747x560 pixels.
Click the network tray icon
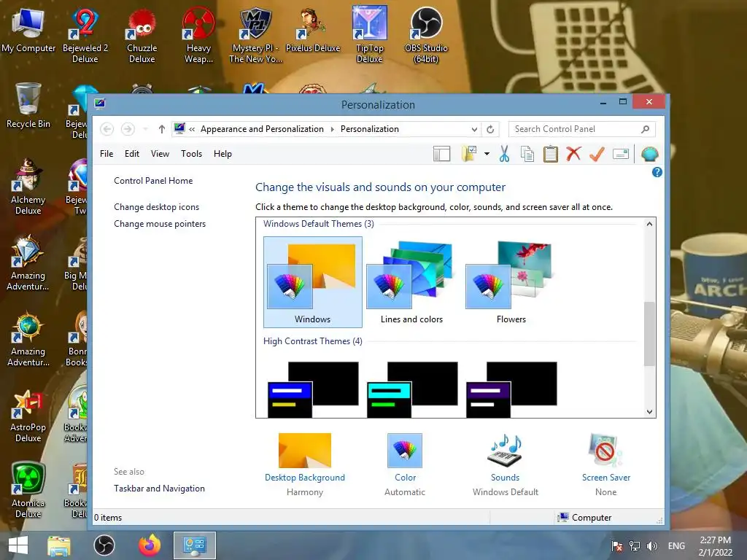point(635,546)
